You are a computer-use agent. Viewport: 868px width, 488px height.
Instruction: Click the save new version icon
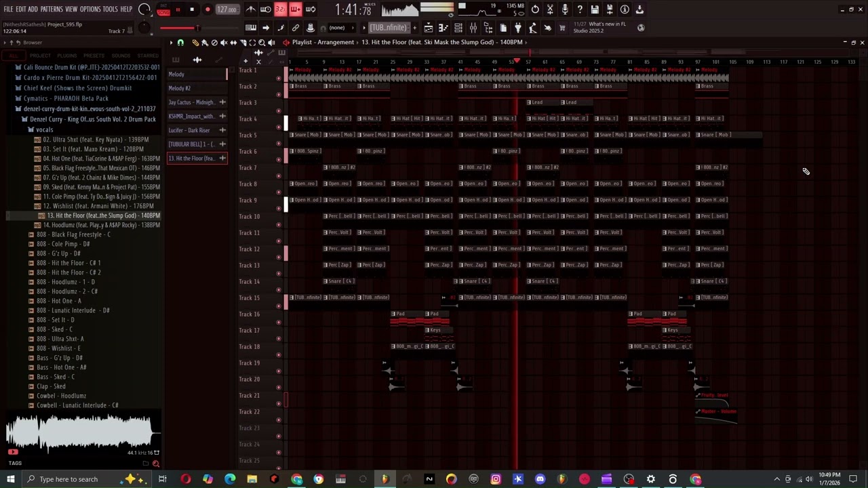click(610, 9)
